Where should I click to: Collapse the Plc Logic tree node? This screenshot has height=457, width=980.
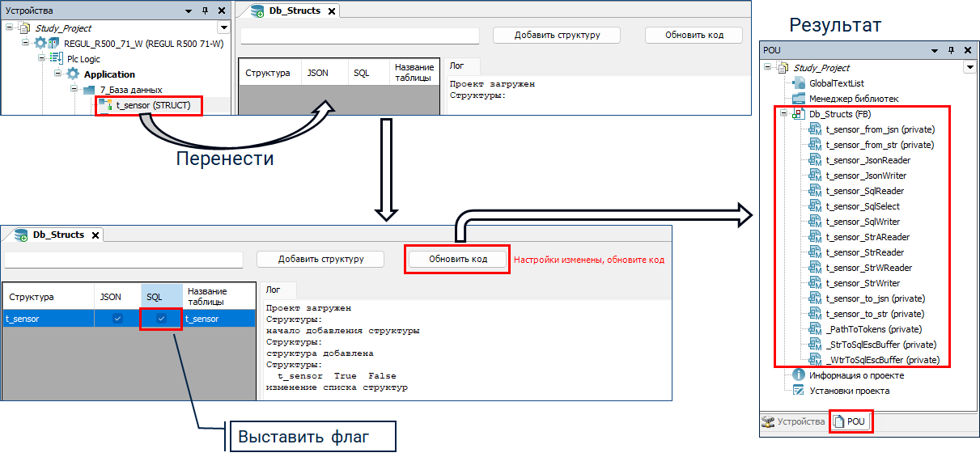[41, 59]
